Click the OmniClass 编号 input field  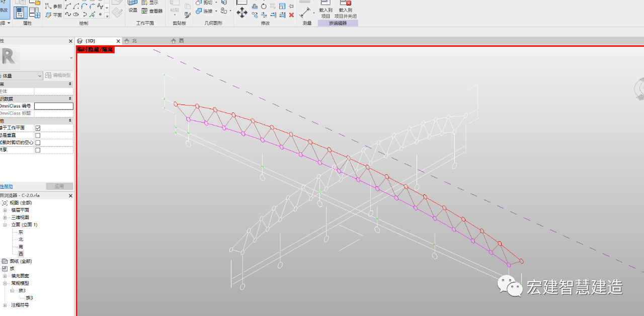coord(54,106)
